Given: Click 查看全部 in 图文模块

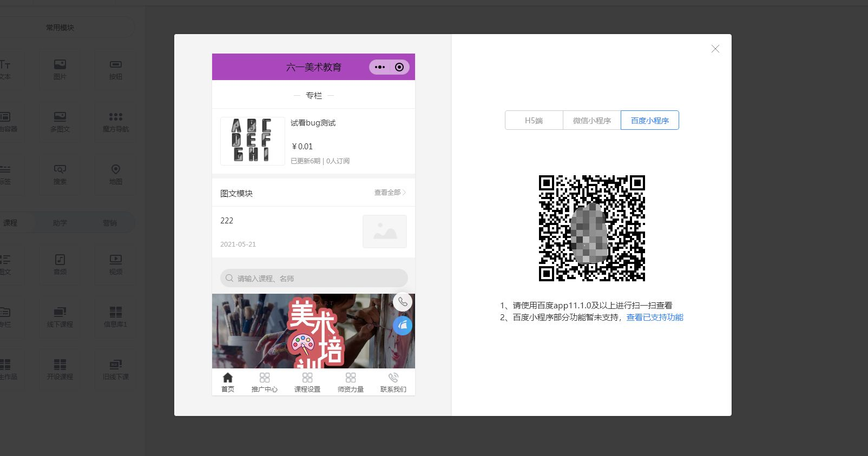Looking at the screenshot, I should (x=390, y=193).
